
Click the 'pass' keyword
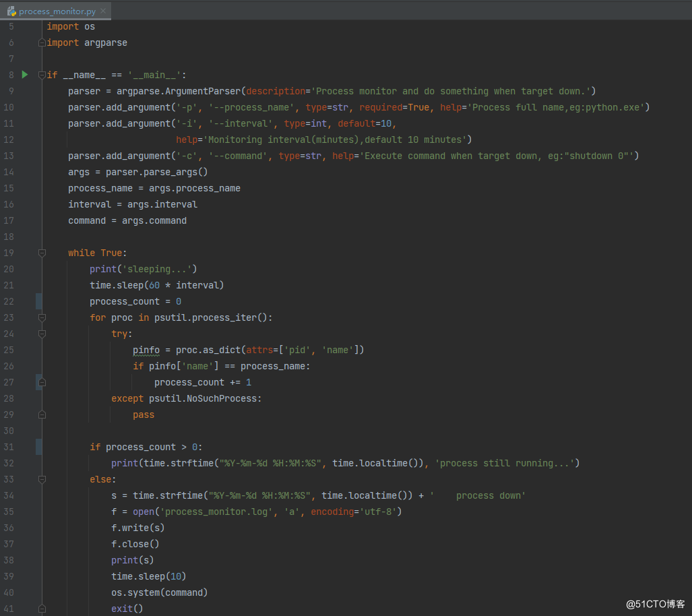click(x=144, y=415)
